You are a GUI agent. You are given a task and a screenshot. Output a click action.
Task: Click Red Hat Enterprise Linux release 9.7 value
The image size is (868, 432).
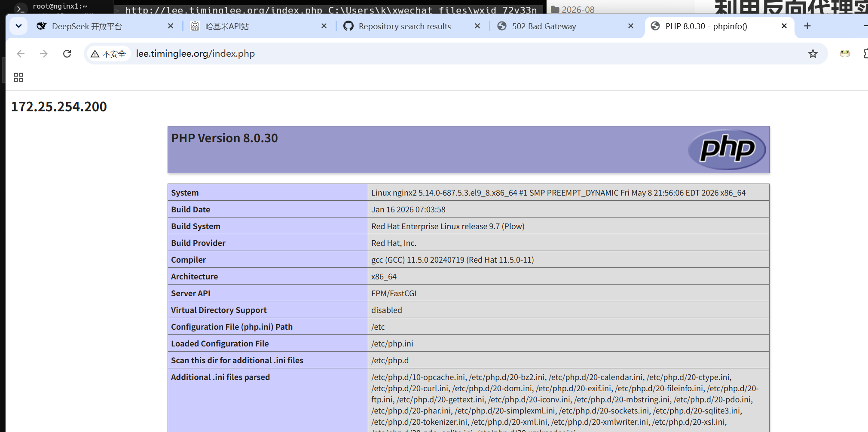[x=448, y=226]
